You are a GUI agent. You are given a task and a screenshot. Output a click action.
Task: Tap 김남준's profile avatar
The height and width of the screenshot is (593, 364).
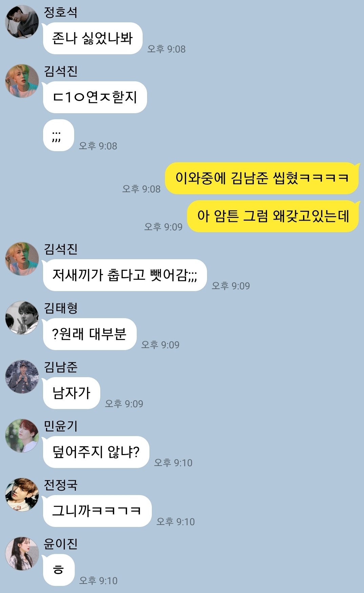tap(22, 377)
